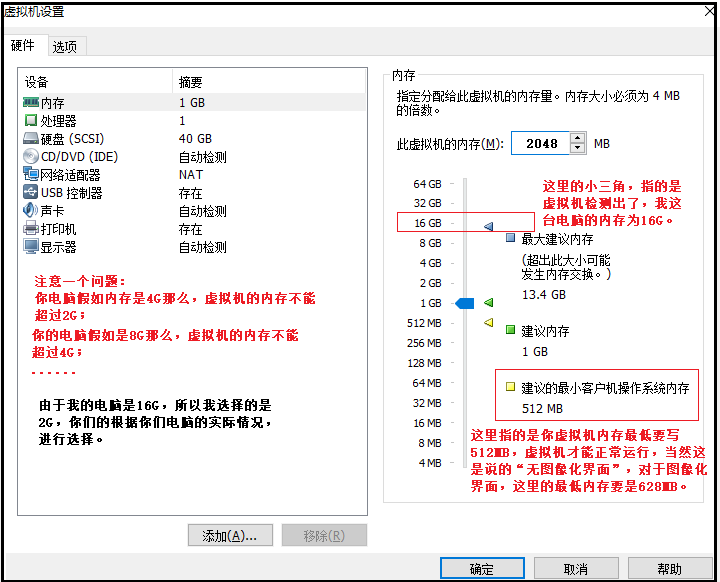Screen dimensions: 720x582
Task: Set slider to the 8 GB mark
Action: (430, 243)
